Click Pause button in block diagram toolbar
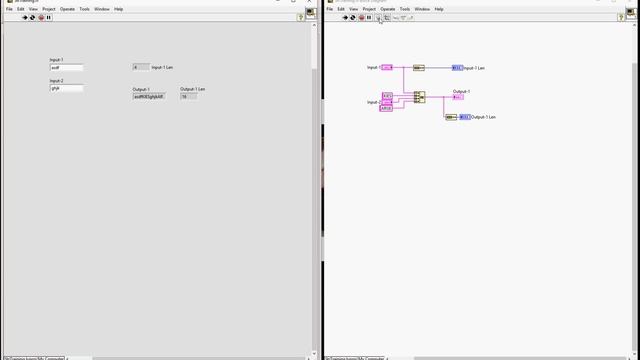Viewport: 640px width, 360px height. [x=369, y=18]
